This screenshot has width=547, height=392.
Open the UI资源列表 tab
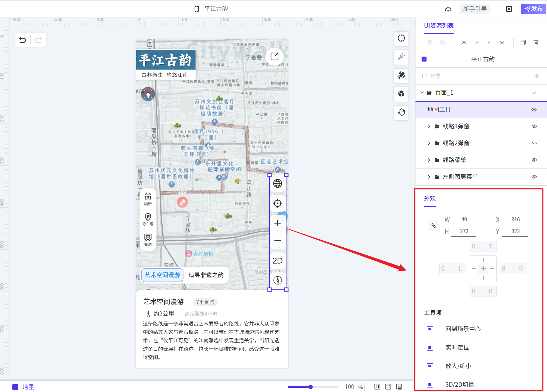coord(439,26)
